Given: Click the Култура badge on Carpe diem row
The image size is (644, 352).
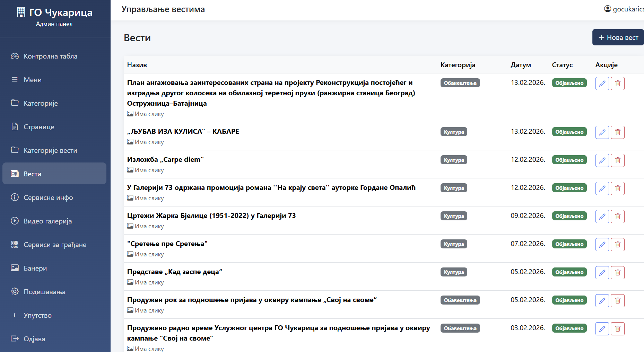Looking at the screenshot, I should pos(454,160).
